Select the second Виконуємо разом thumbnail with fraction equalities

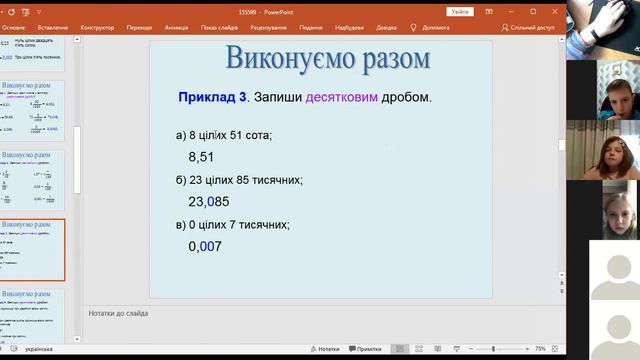tap(32, 111)
